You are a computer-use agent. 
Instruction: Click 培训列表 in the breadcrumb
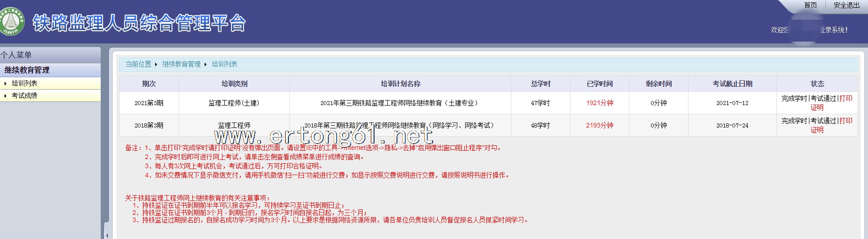click(x=224, y=64)
